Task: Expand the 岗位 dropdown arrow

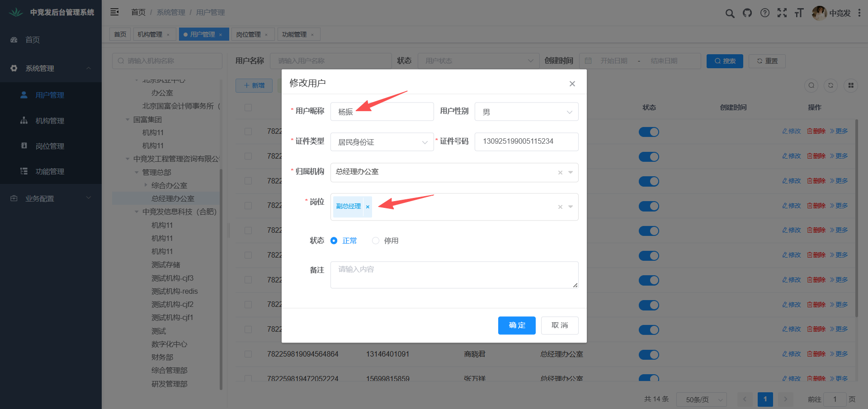Action: coord(571,207)
